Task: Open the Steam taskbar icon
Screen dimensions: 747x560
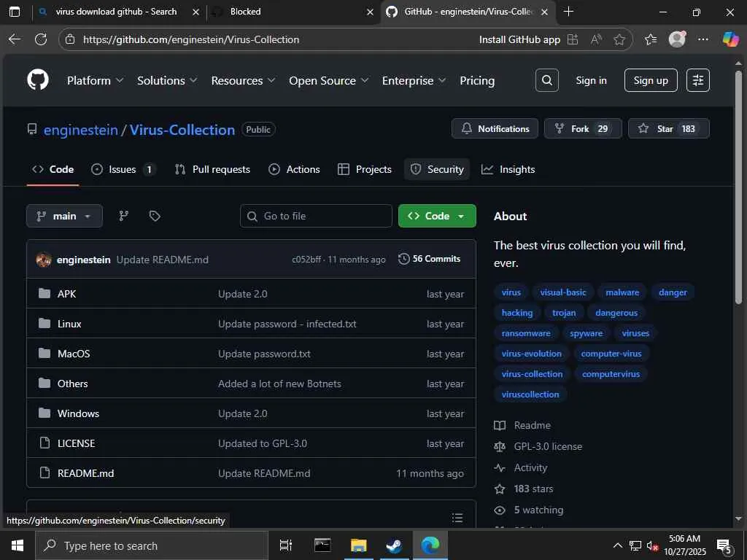Action: point(394,545)
